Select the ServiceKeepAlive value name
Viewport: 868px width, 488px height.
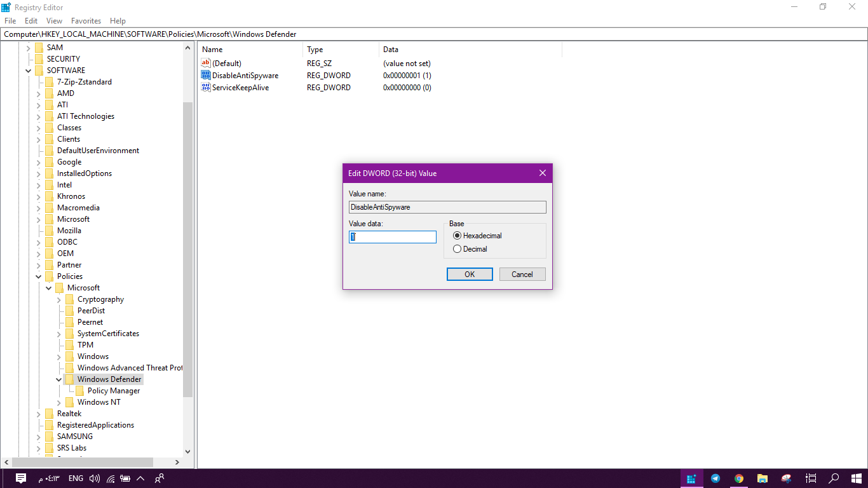(241, 88)
